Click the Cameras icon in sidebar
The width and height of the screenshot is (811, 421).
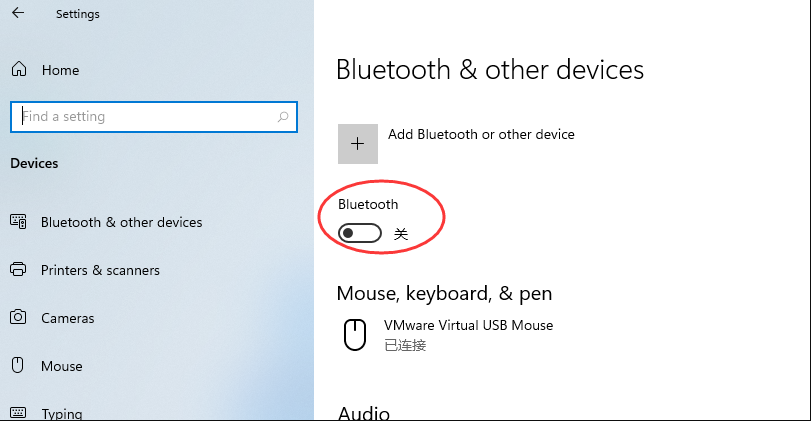click(18, 318)
